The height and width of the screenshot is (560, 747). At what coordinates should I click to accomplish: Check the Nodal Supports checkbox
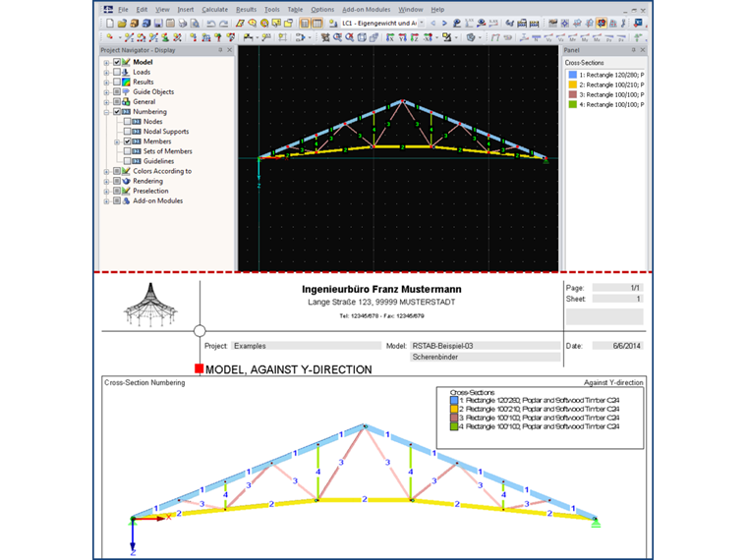point(127,132)
